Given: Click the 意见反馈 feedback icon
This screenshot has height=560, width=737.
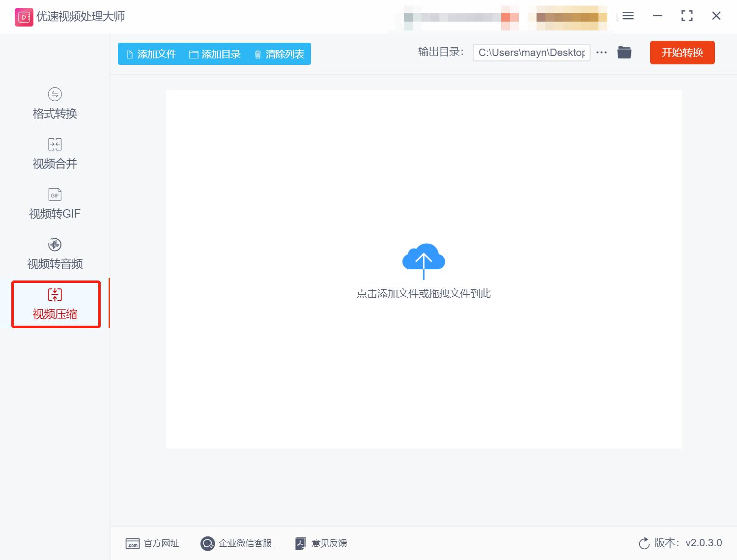Looking at the screenshot, I should (x=300, y=543).
